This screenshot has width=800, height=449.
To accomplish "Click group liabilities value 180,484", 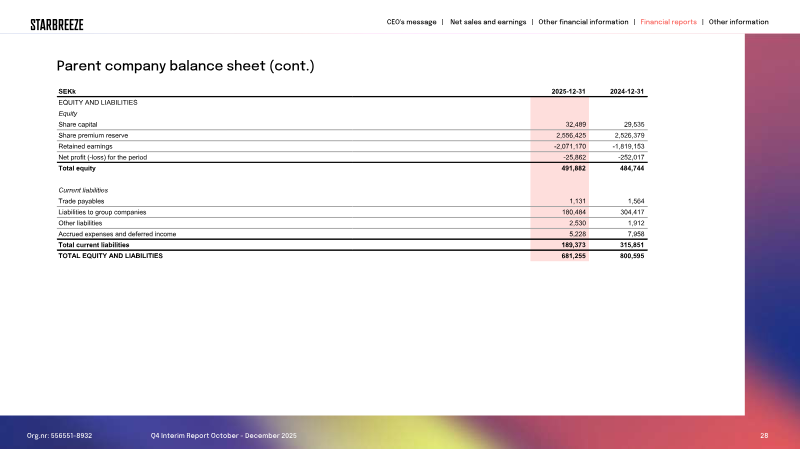I will click(x=574, y=212).
